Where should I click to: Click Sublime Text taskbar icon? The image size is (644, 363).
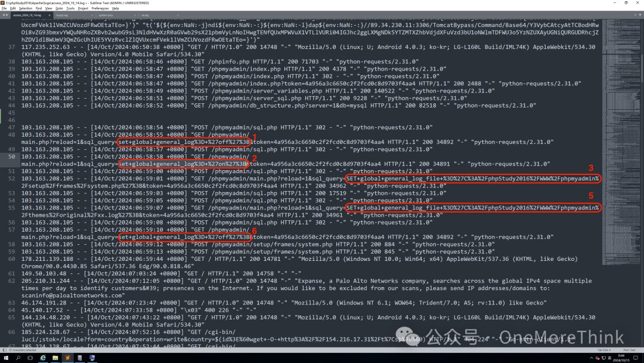pyautogui.click(x=67, y=358)
